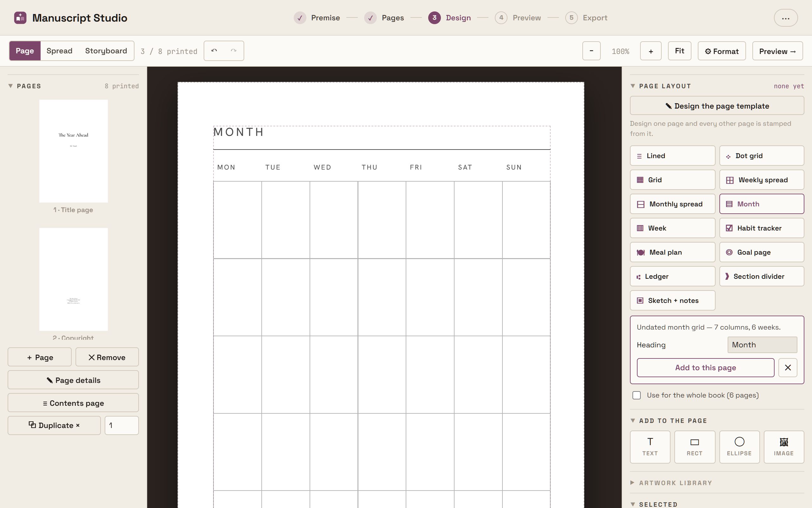Choose the Monthly spread layout
Image resolution: width=812 pixels, height=508 pixels.
(672, 204)
